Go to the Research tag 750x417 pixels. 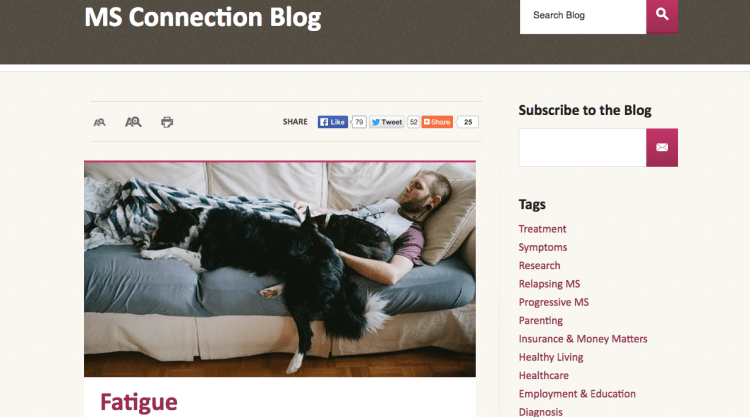tap(540, 265)
